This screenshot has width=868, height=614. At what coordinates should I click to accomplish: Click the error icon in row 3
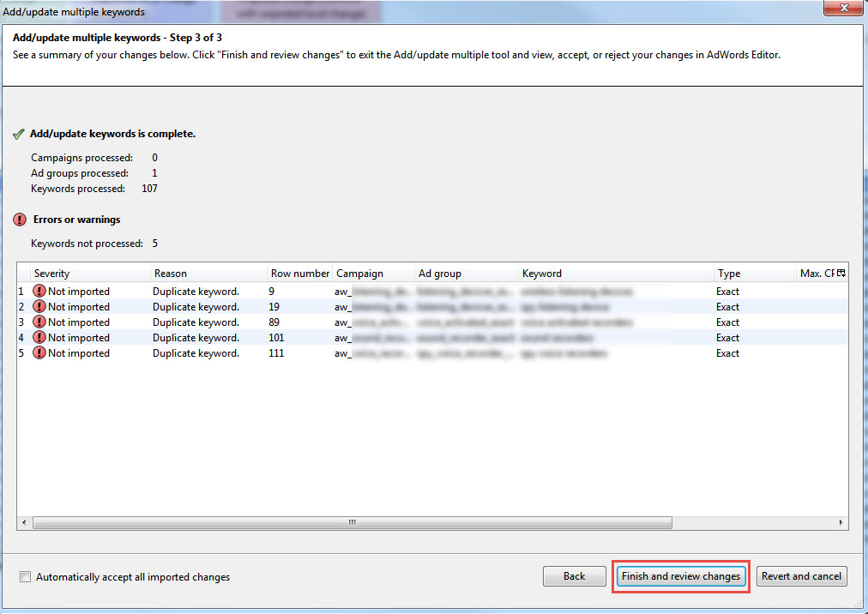click(x=39, y=322)
